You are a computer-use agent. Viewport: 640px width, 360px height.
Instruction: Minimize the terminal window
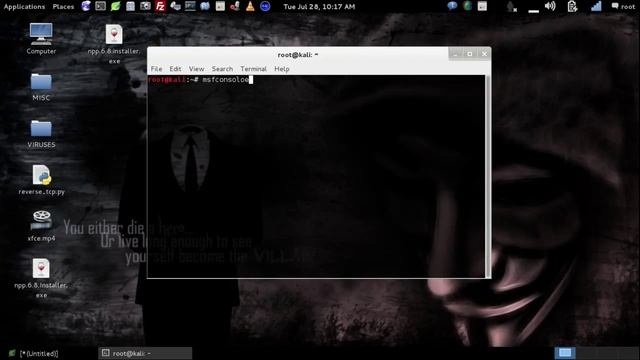tap(455, 54)
